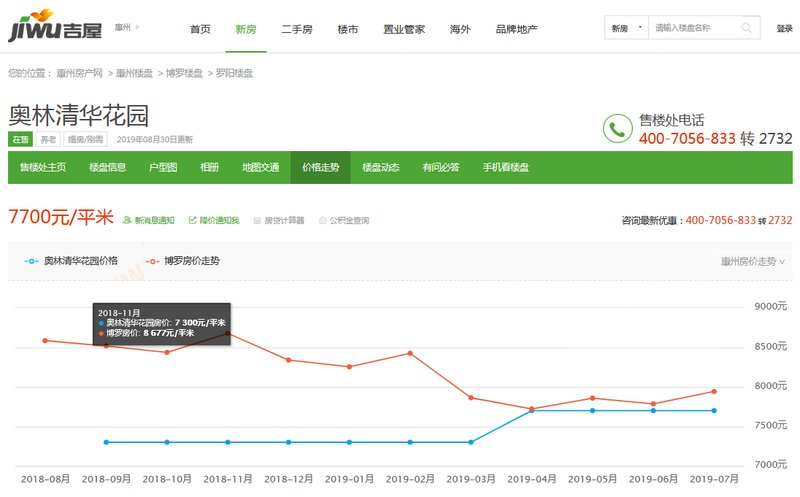Image resolution: width=800 pixels, height=497 pixels.
Task: Click the 400-7056-833 转 2732 phone number
Action: 716,139
